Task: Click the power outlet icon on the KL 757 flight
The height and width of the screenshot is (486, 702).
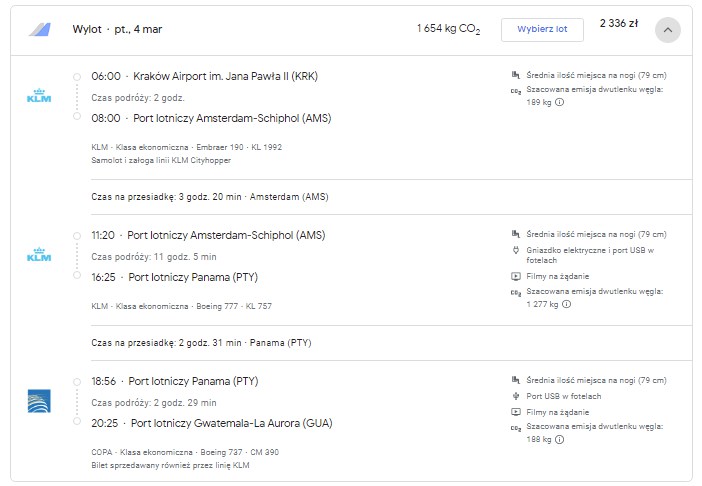Action: pyautogui.click(x=516, y=250)
